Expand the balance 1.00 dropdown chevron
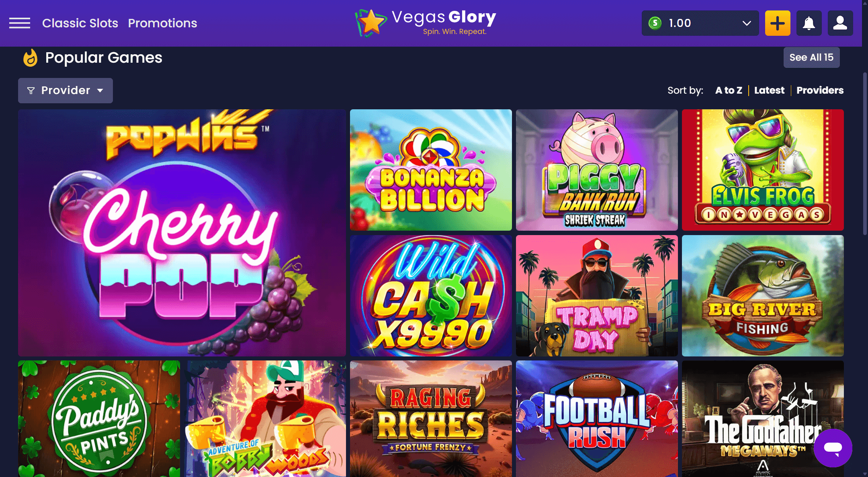Image resolution: width=868 pixels, height=477 pixels. coord(747,23)
